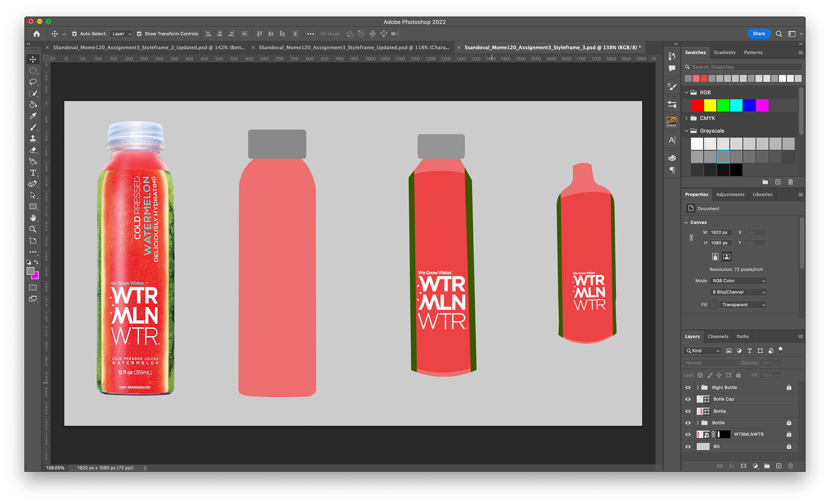830x504 pixels.
Task: Select the Eraser tool
Action: [x=33, y=150]
